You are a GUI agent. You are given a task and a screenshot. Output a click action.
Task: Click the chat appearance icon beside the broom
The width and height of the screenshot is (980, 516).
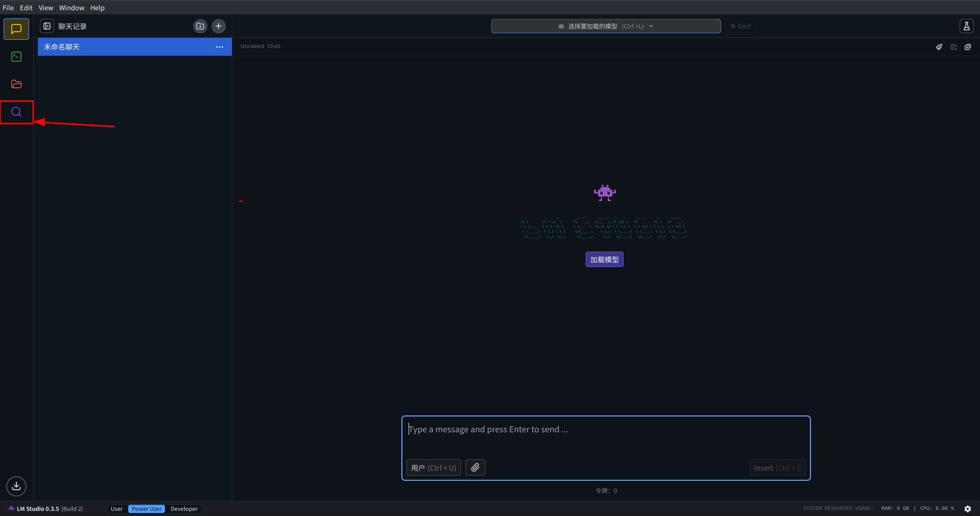(x=953, y=47)
